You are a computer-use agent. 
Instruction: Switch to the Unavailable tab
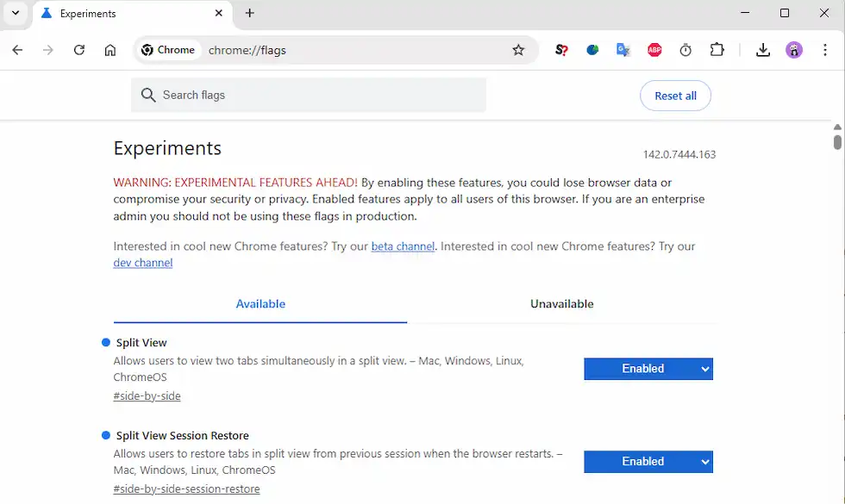click(561, 304)
